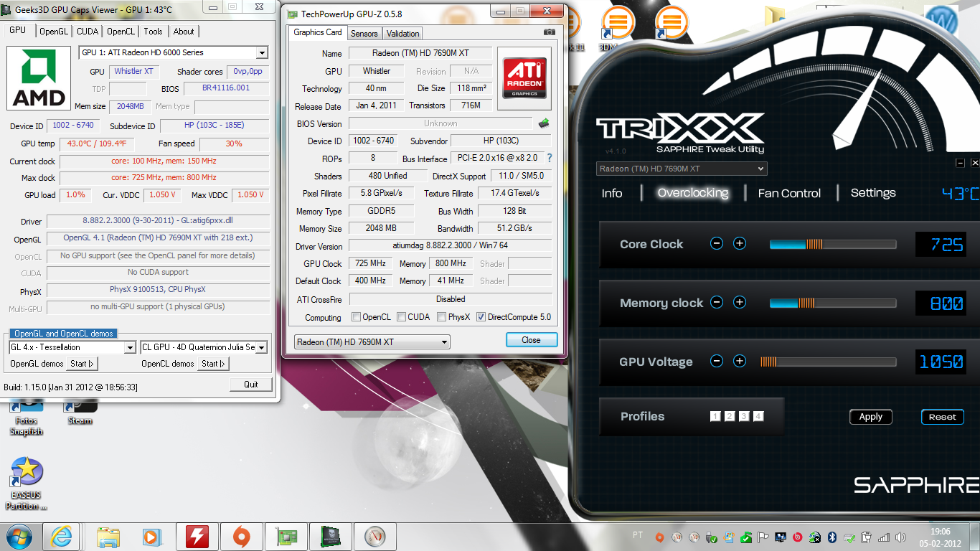Open the TRIXX Settings section
The height and width of the screenshot is (551, 980).
[x=873, y=193]
